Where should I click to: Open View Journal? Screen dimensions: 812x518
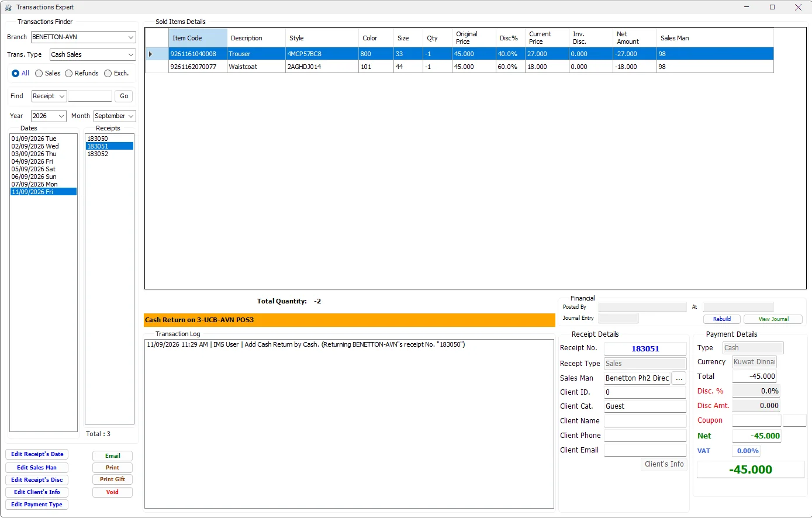(x=773, y=319)
